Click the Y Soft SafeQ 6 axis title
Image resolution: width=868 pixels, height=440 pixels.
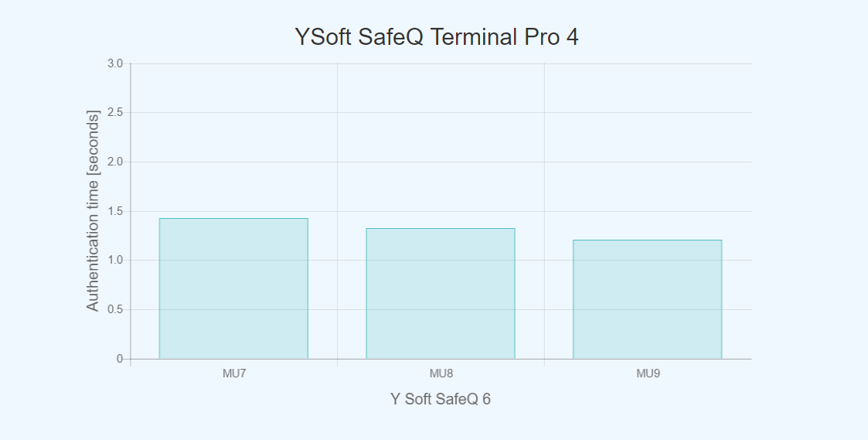coord(441,400)
